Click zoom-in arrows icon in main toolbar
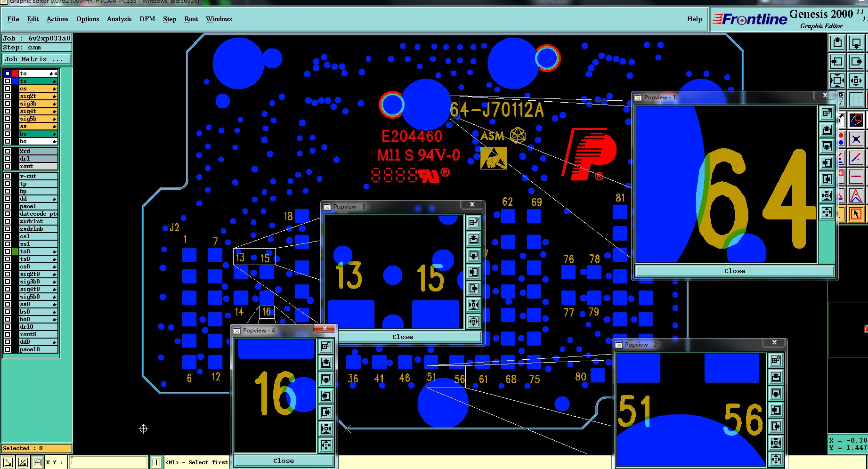868x469 pixels. [837, 81]
